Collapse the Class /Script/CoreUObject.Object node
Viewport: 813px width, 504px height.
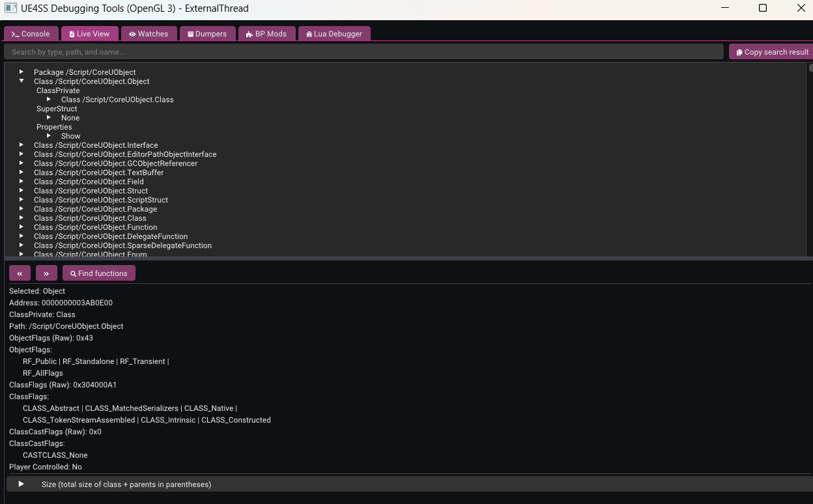(x=21, y=81)
